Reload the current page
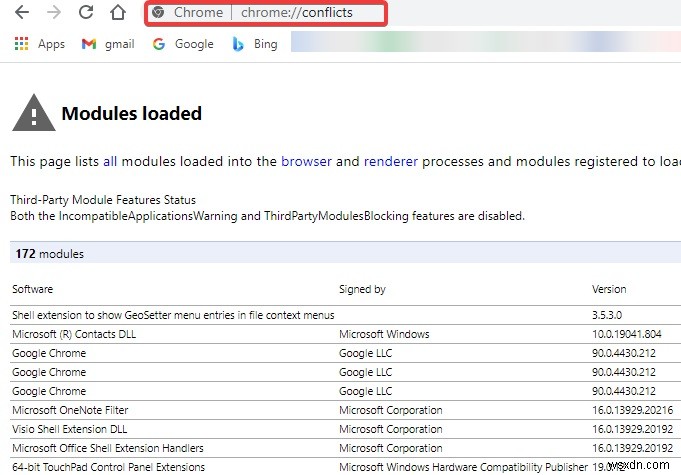The height and width of the screenshot is (475, 681). click(x=86, y=12)
